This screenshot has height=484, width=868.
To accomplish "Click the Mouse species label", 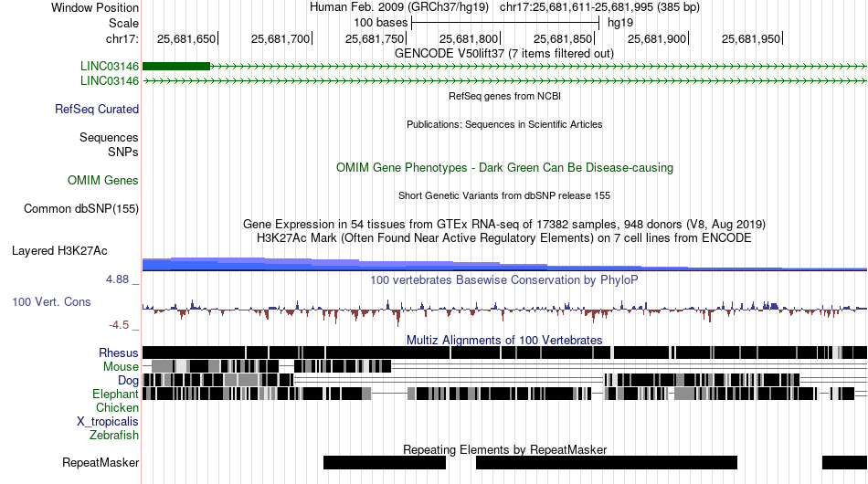I will [x=121, y=367].
